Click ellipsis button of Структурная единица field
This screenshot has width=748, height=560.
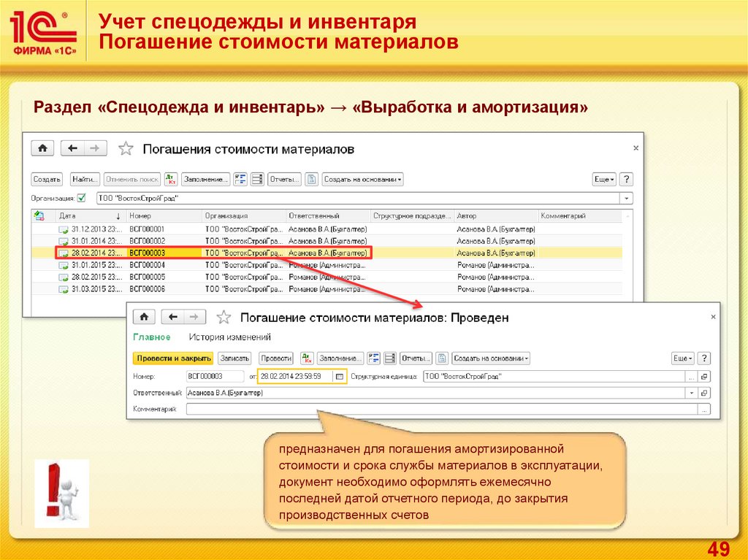[x=692, y=376]
